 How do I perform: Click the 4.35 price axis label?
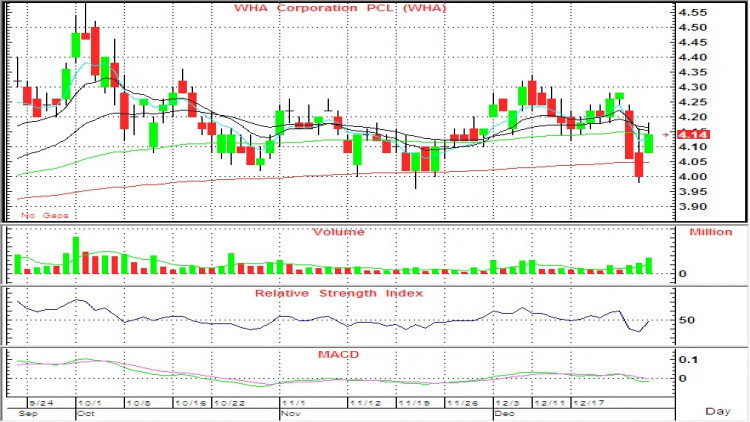[693, 72]
